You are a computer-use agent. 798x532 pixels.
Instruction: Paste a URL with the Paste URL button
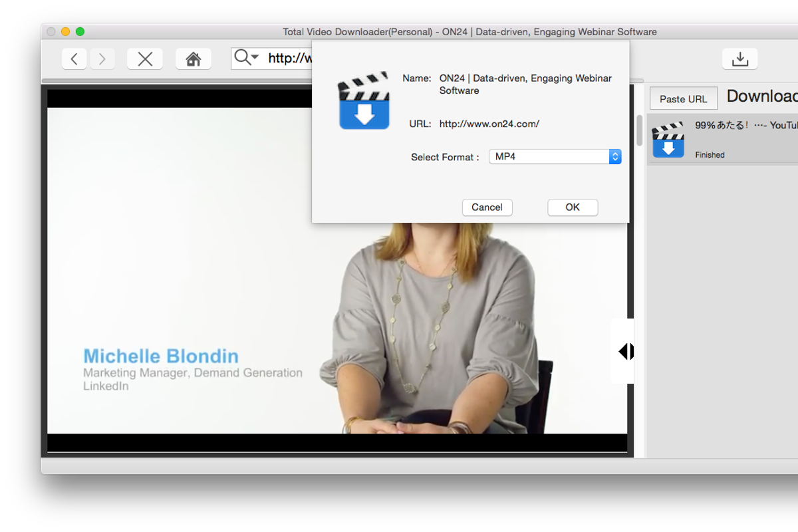(x=683, y=99)
